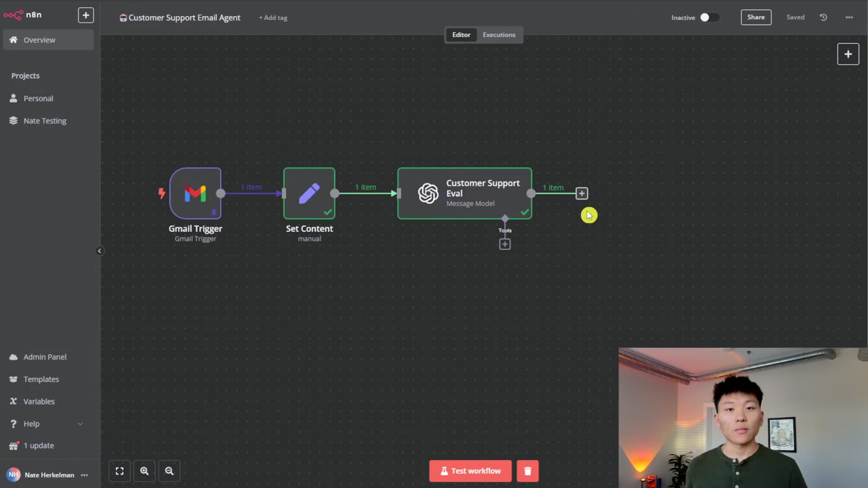Viewport: 868px width, 488px height.
Task: Click the lightning trigger icon
Action: coord(161,193)
